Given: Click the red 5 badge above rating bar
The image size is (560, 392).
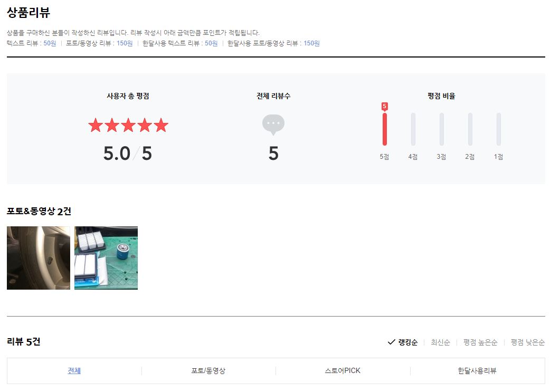Looking at the screenshot, I should tap(384, 107).
